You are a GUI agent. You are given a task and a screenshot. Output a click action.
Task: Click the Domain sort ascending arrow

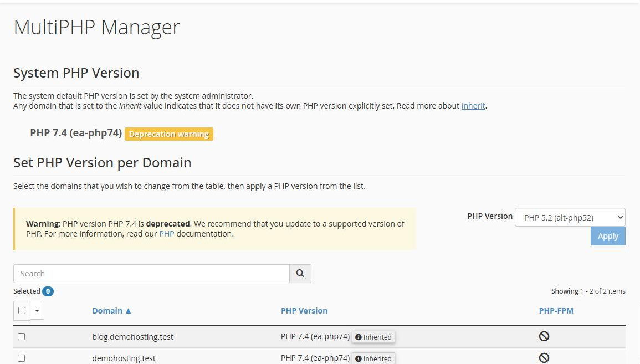click(128, 311)
